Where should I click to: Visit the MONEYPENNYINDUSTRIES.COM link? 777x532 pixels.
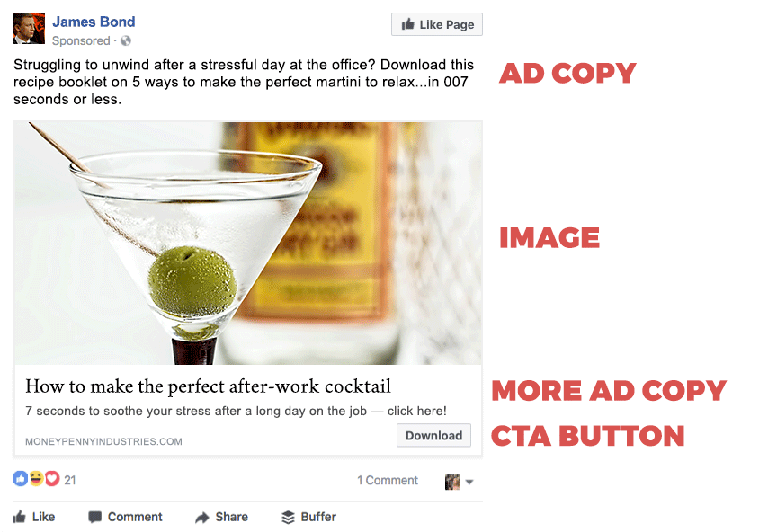click(103, 441)
